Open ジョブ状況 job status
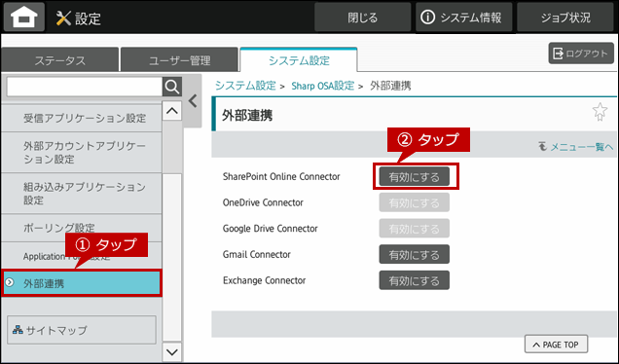 pyautogui.click(x=565, y=18)
